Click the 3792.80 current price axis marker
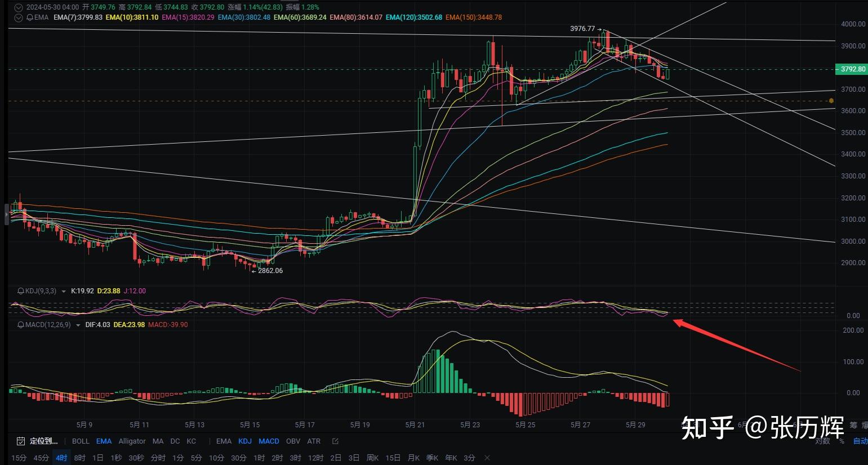Screen dimensions: 868x465 tap(852, 69)
